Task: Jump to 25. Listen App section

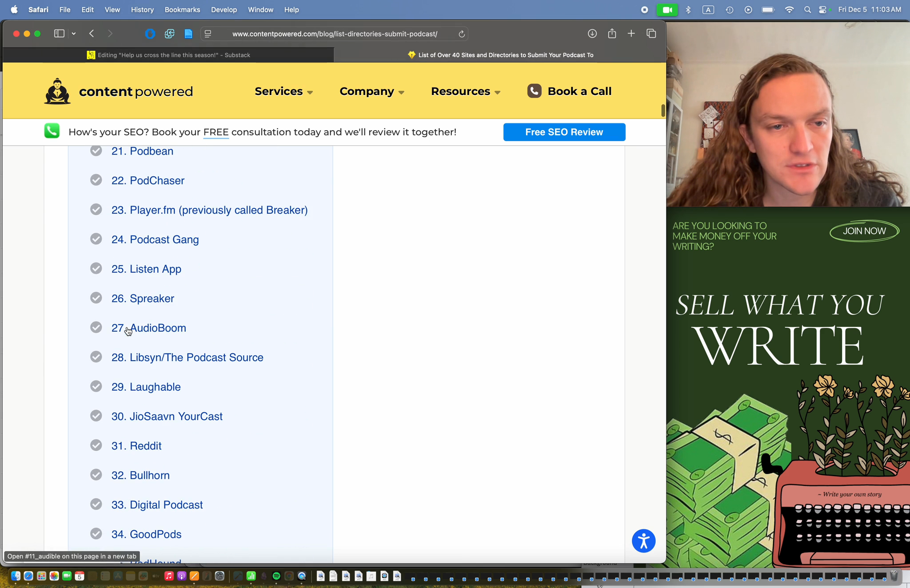Action: (x=146, y=269)
